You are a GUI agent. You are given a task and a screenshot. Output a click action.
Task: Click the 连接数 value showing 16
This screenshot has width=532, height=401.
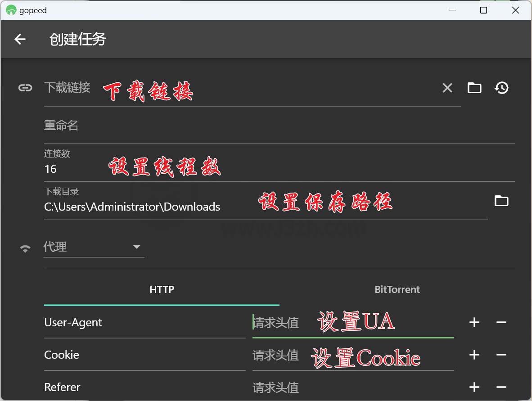coord(50,169)
